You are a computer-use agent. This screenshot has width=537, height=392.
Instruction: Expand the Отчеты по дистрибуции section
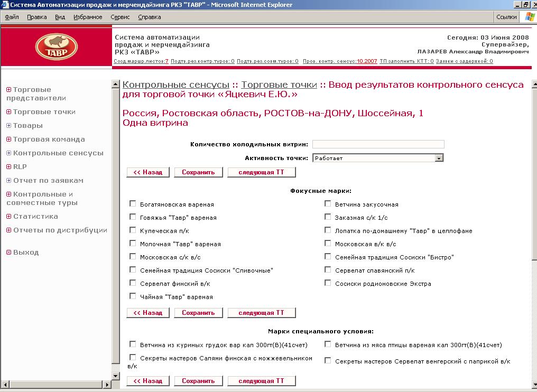tap(8, 230)
